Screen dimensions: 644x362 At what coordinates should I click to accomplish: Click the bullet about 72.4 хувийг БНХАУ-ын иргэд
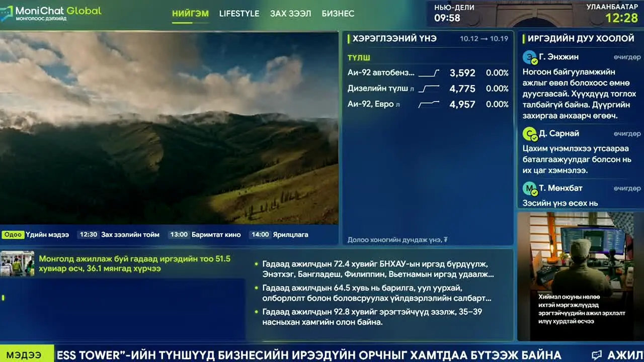click(378, 269)
